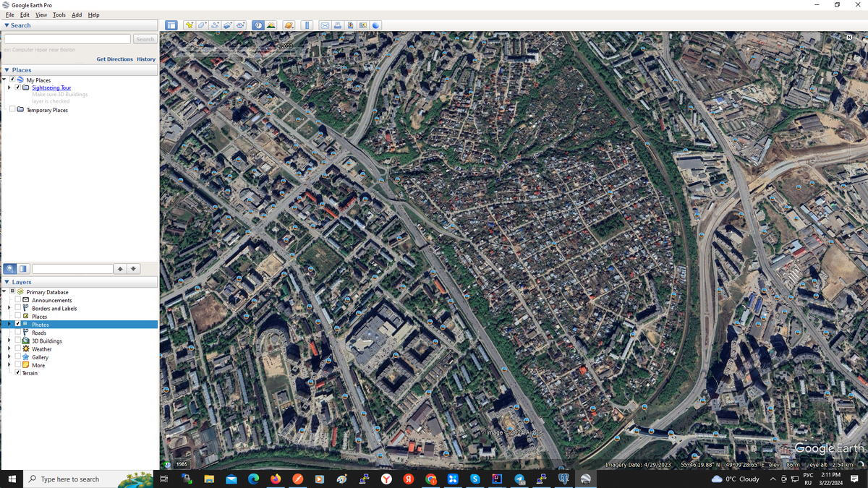Uncheck the Photos layer checkbox

18,325
